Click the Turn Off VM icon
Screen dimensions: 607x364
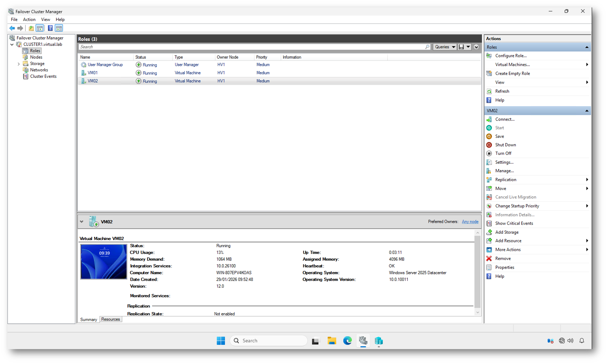[x=489, y=153]
